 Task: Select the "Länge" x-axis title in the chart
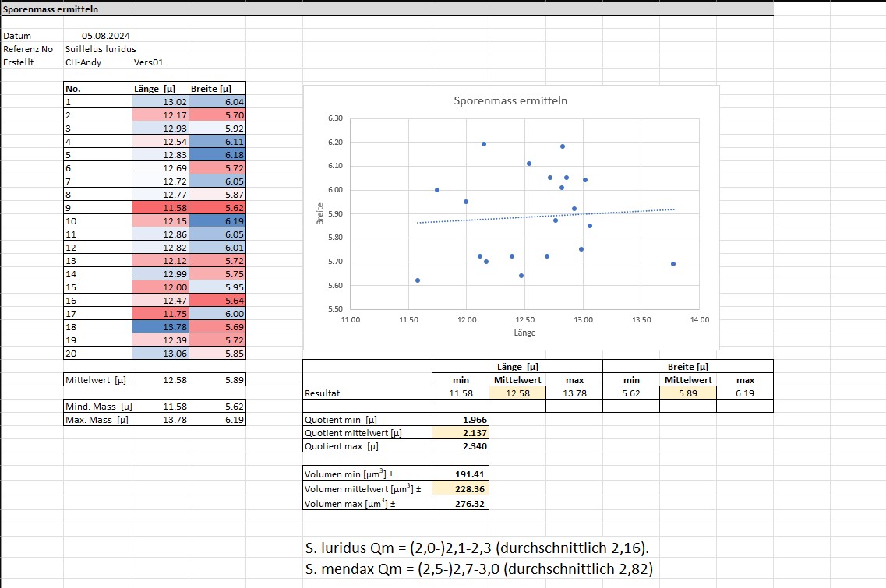point(524,333)
